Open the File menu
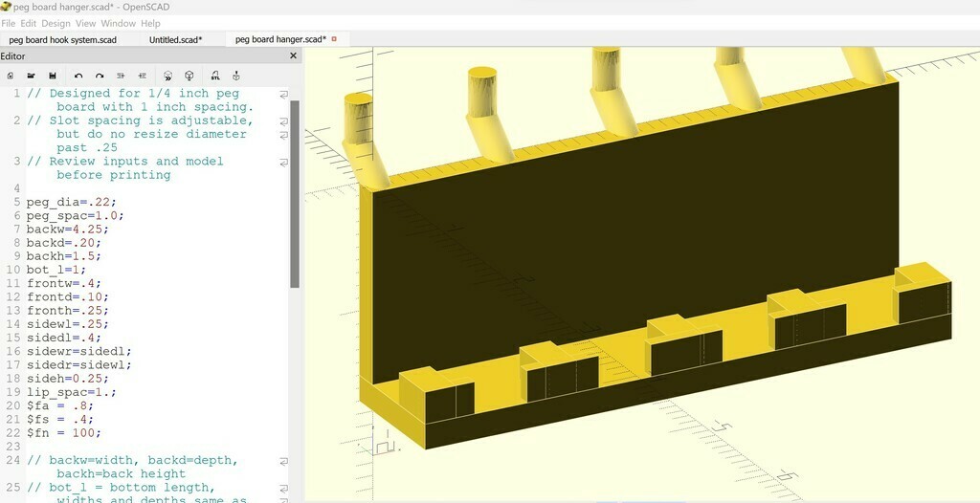The image size is (980, 503). [x=9, y=23]
